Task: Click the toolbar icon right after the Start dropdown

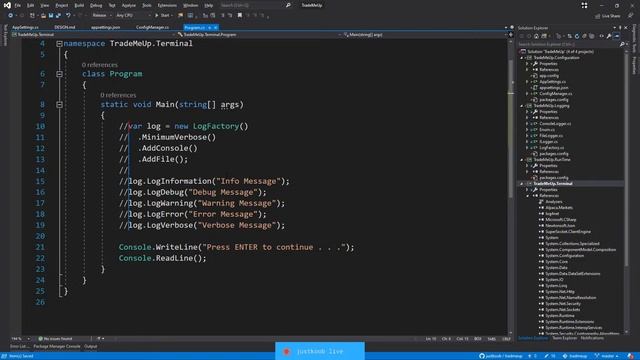Action: click(180, 16)
